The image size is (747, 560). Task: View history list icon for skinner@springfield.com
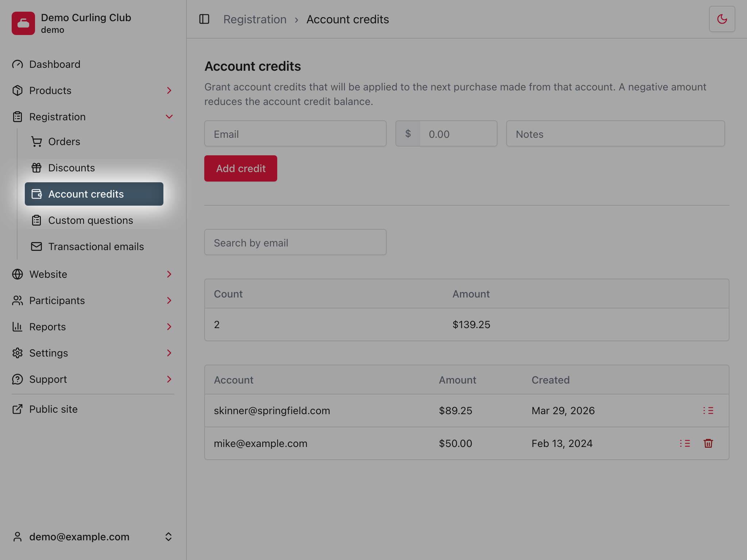(x=708, y=411)
